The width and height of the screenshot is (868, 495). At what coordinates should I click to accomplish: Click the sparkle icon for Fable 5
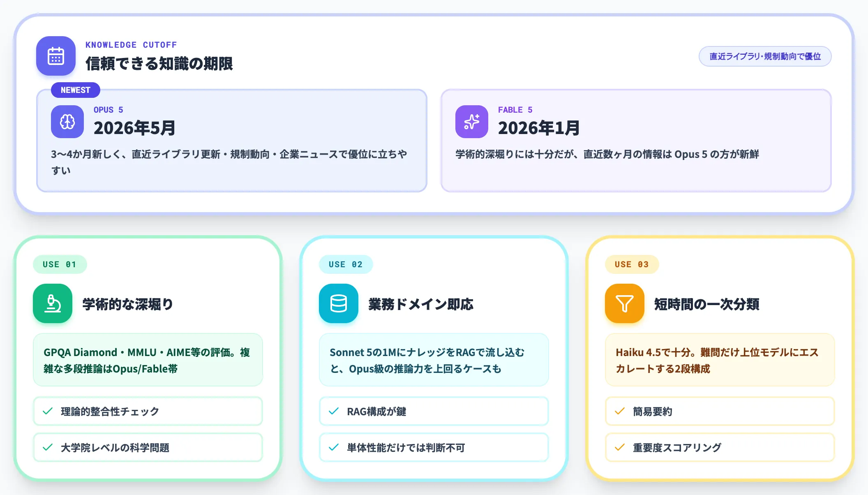(x=472, y=122)
